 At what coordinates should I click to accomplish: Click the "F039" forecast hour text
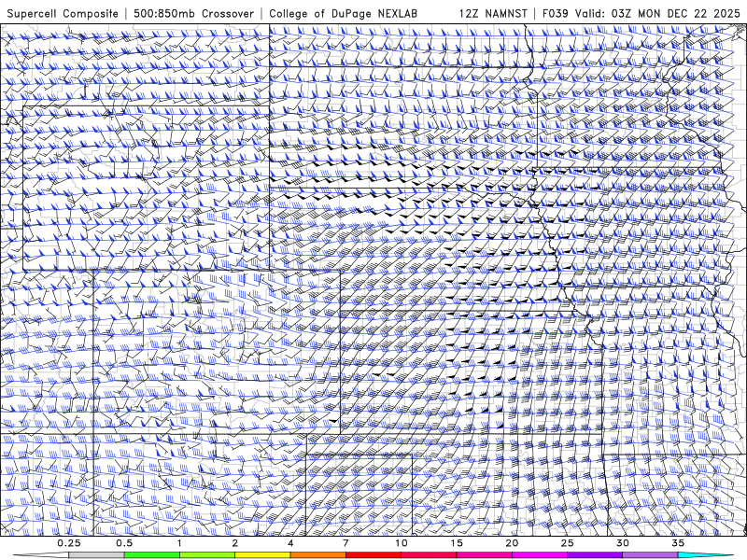tap(556, 13)
